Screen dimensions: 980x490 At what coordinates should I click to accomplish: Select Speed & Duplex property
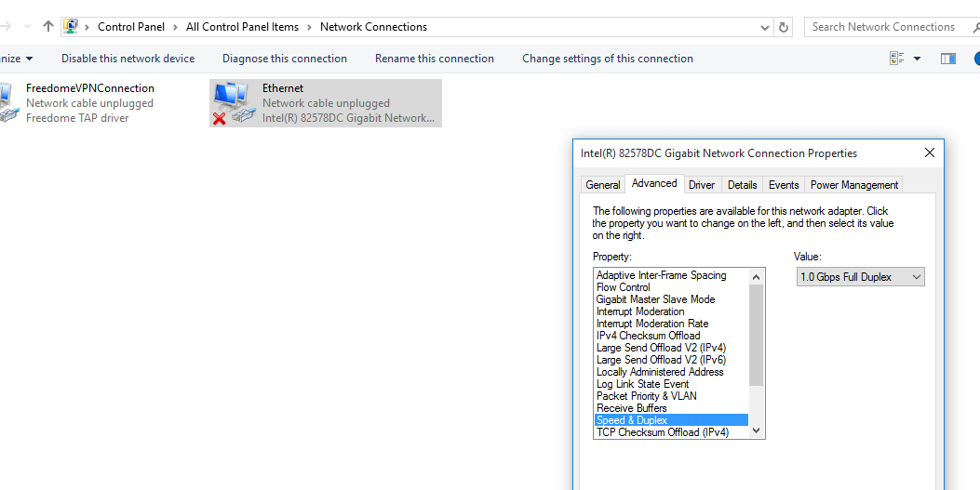click(671, 420)
